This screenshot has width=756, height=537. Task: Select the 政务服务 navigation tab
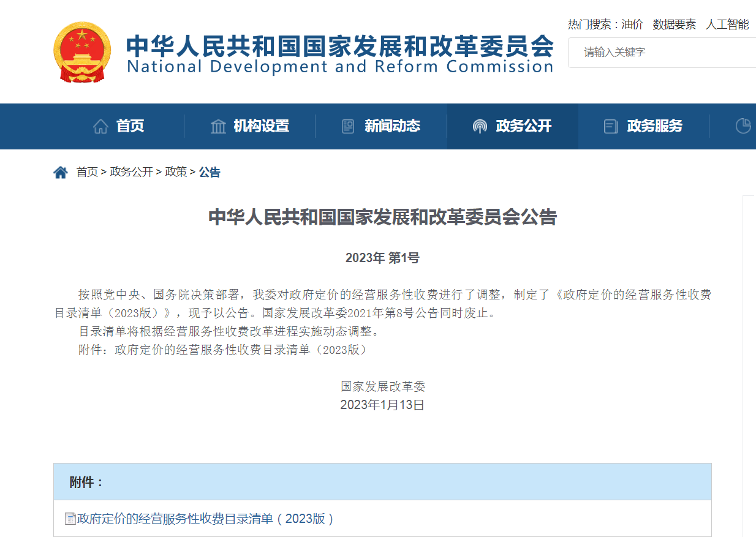(654, 127)
